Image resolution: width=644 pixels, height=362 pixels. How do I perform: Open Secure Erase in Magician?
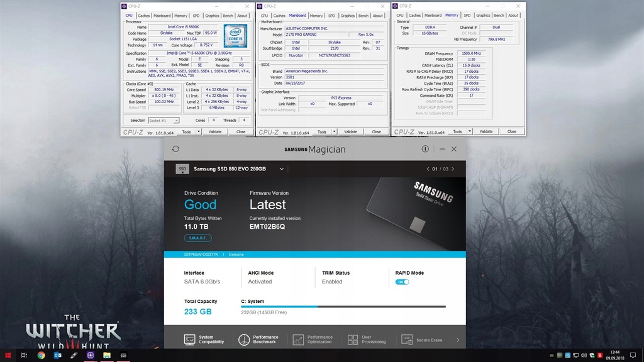click(x=422, y=340)
